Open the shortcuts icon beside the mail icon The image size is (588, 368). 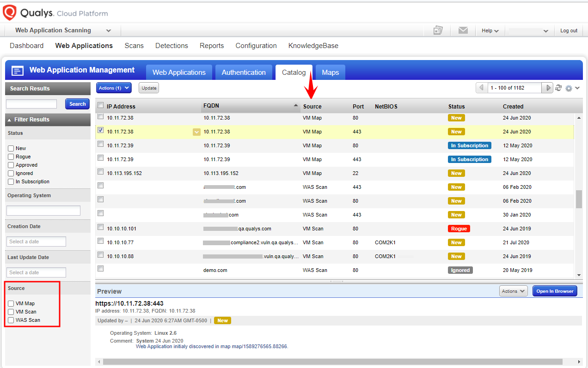[x=438, y=30]
